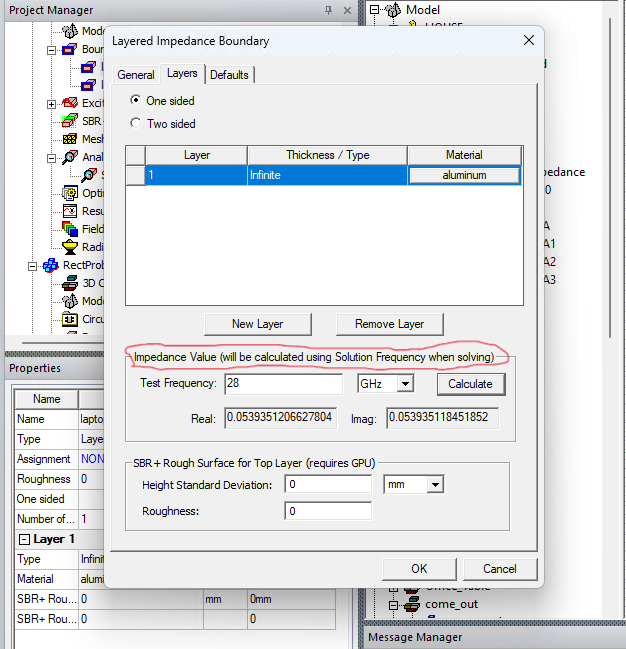Click the Number of... row in Properties panel

(59, 519)
